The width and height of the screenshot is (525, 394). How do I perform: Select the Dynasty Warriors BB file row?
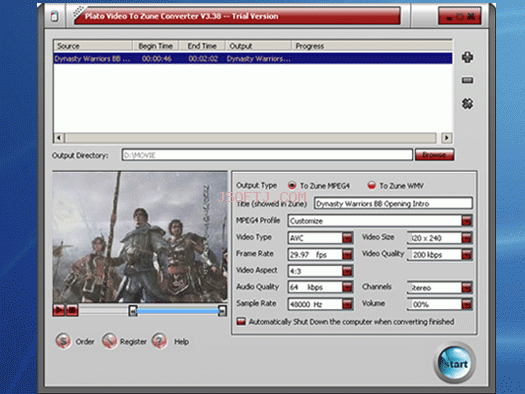pos(253,59)
